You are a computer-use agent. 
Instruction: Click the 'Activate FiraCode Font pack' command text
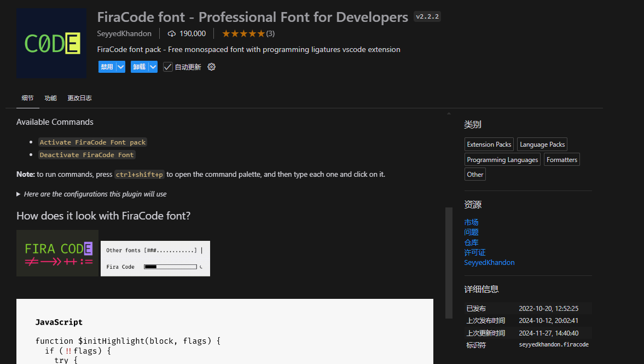(x=92, y=142)
